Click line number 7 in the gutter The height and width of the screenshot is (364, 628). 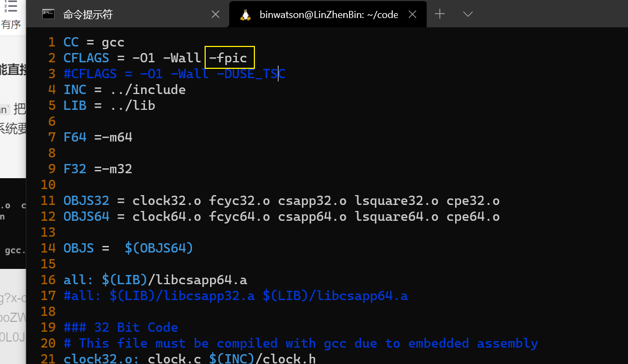tap(51, 137)
